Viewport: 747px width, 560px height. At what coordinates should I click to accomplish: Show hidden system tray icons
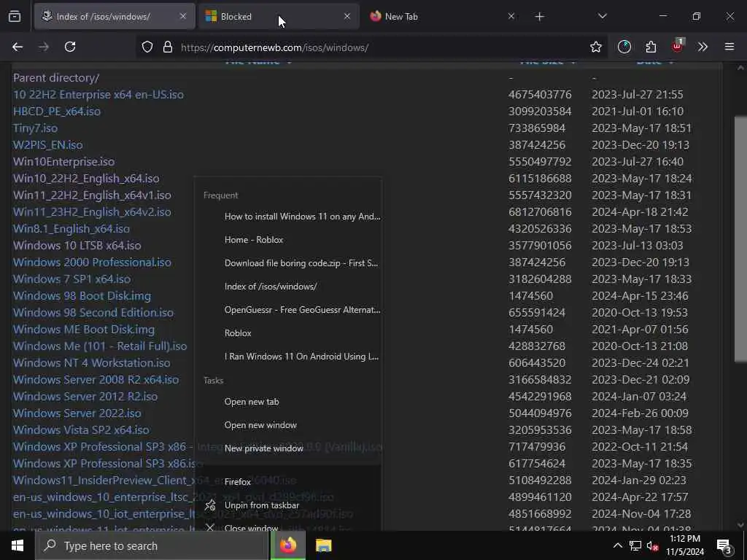pos(617,545)
